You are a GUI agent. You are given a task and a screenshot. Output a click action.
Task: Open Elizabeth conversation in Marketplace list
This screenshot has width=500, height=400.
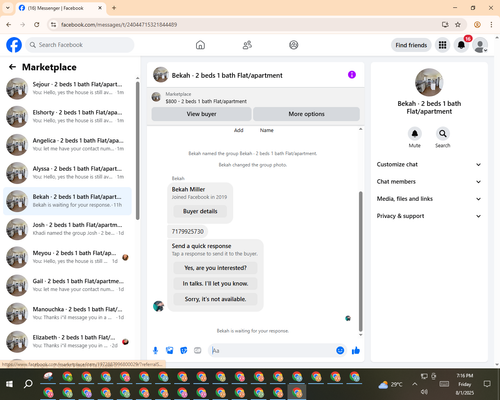point(67,341)
